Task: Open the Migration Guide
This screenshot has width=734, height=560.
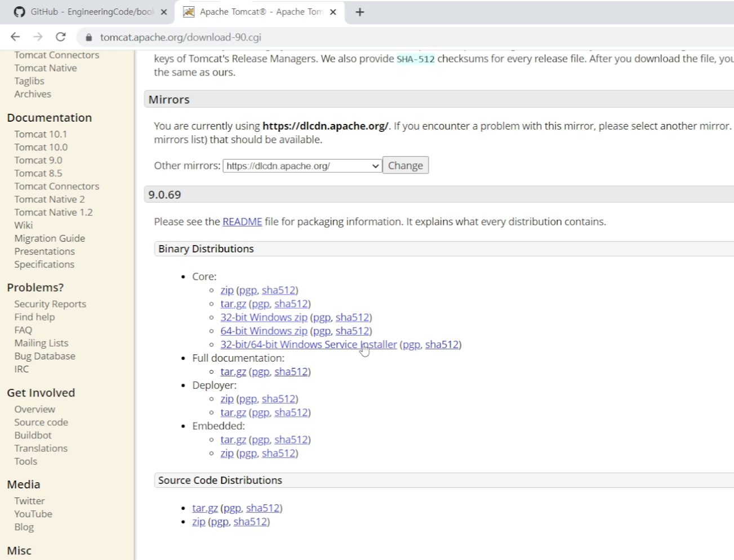Action: [50, 238]
